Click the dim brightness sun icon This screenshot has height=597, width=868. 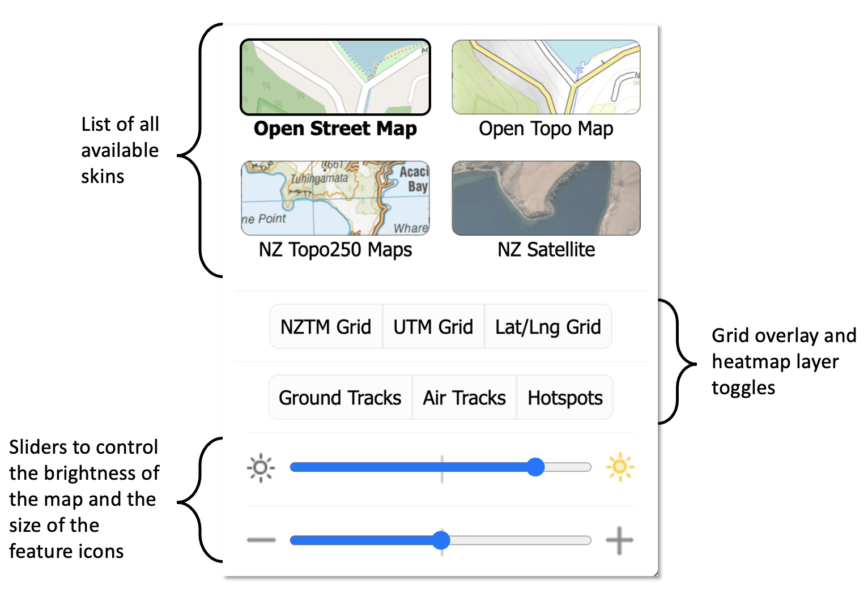(x=261, y=467)
